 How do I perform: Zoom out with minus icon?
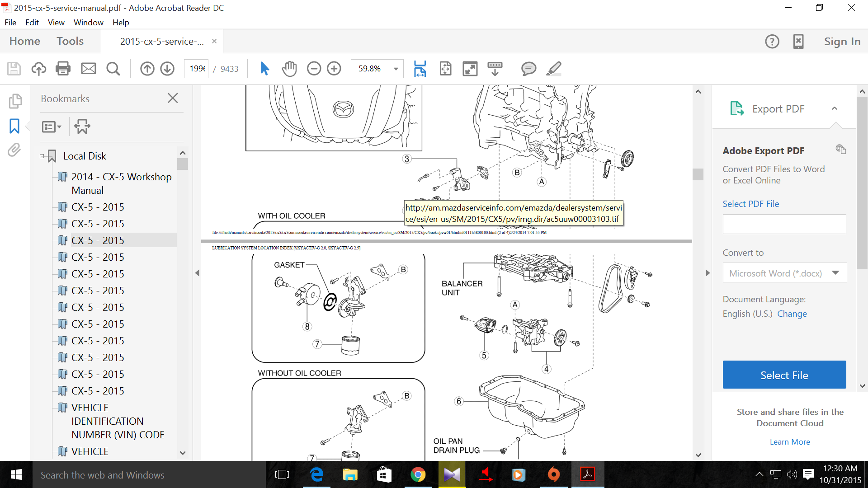point(314,69)
